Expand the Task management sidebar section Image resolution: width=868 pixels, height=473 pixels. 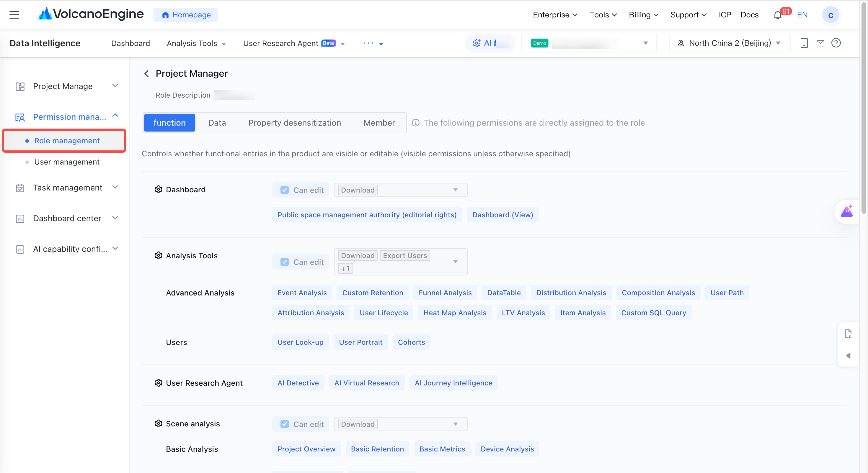[x=67, y=188]
